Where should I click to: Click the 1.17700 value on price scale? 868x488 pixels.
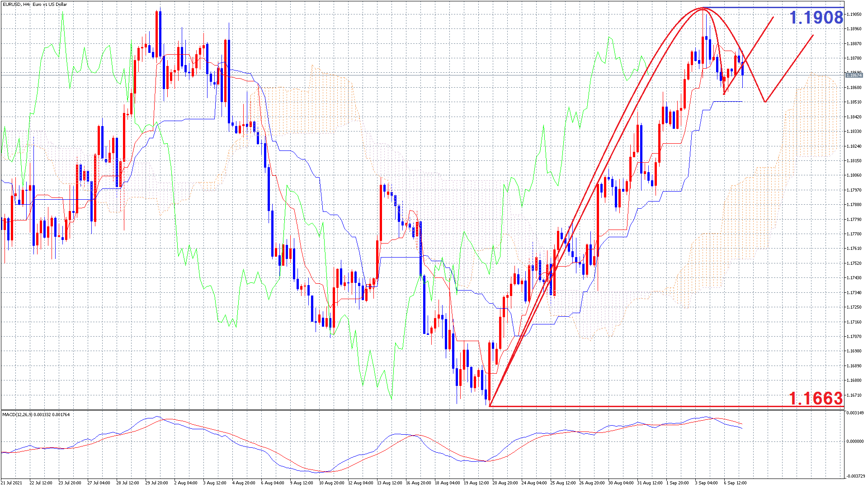(854, 234)
